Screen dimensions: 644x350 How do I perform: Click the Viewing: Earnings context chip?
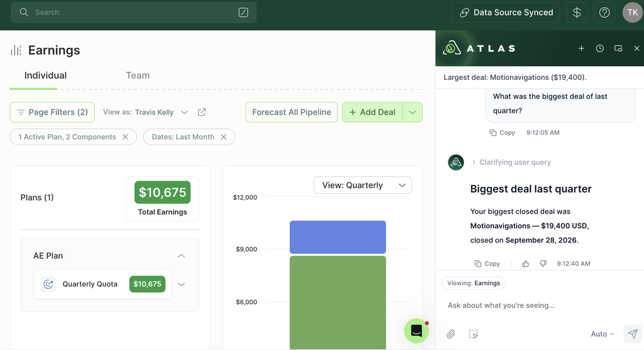[474, 283]
